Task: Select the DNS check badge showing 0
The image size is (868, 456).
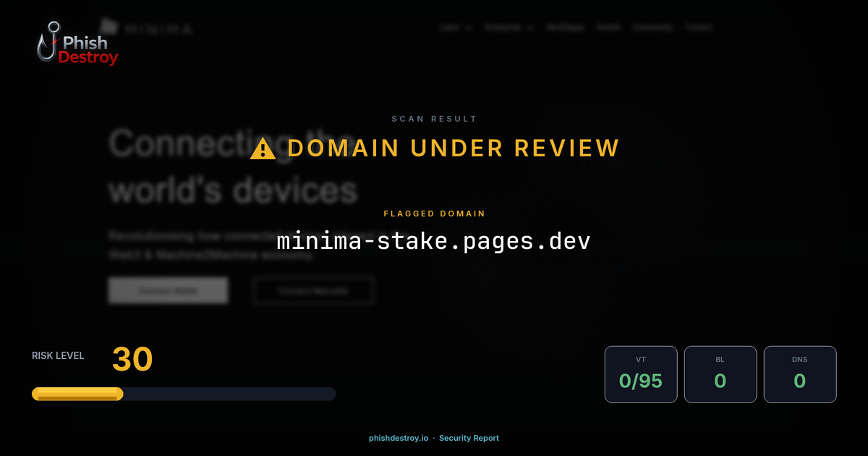Action: click(800, 374)
